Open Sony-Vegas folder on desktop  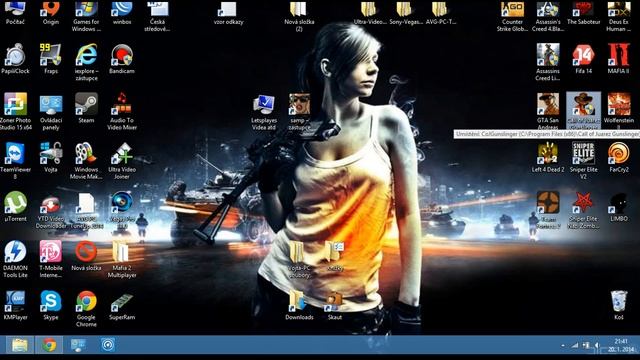click(405, 12)
